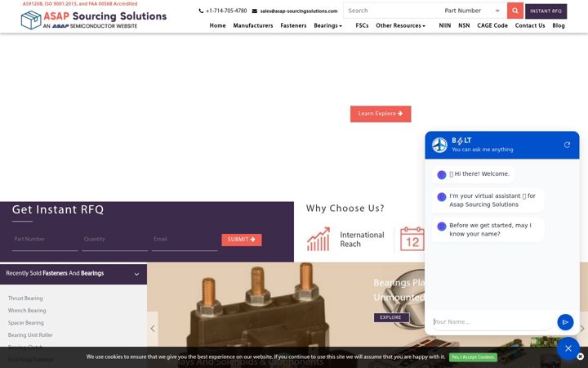Viewport: 588px width, 368px height.
Task: Focus the RFQ Quantity field
Action: click(x=115, y=240)
